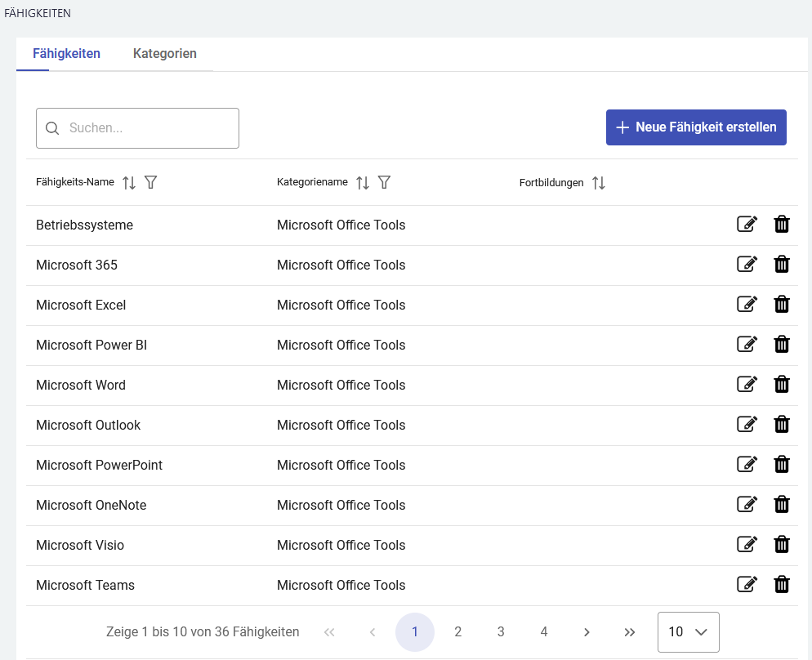
Task: Edit the Microsoft Outlook skill
Action: coord(747,425)
